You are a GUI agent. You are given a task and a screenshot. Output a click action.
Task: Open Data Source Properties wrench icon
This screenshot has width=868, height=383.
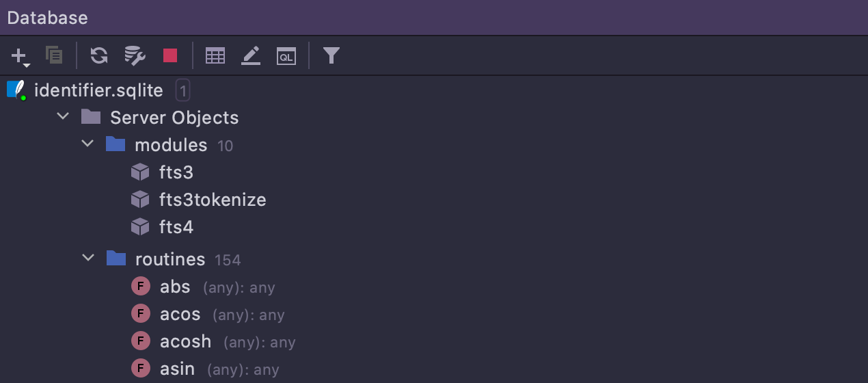pyautogui.click(x=135, y=55)
